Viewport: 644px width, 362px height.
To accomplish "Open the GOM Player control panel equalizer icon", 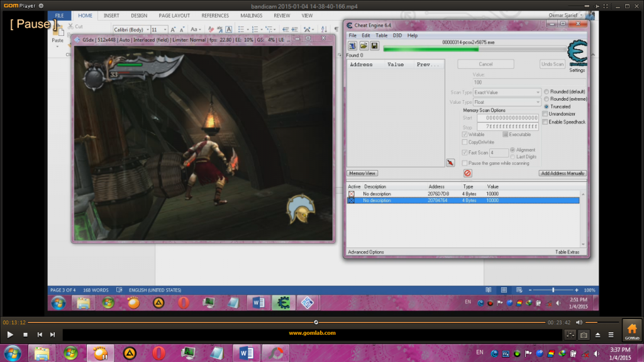I will coord(570,336).
